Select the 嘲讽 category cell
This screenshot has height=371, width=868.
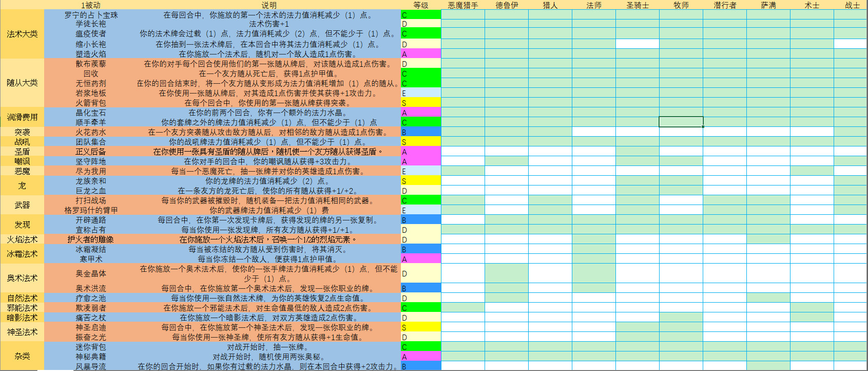pyautogui.click(x=23, y=161)
